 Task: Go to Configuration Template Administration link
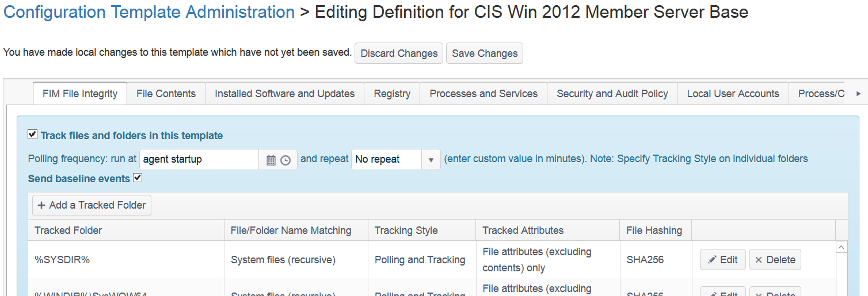[149, 12]
